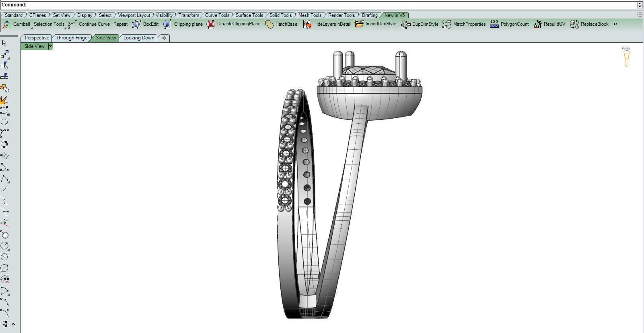
Task: Click the RebuildUV icon
Action: pos(537,24)
